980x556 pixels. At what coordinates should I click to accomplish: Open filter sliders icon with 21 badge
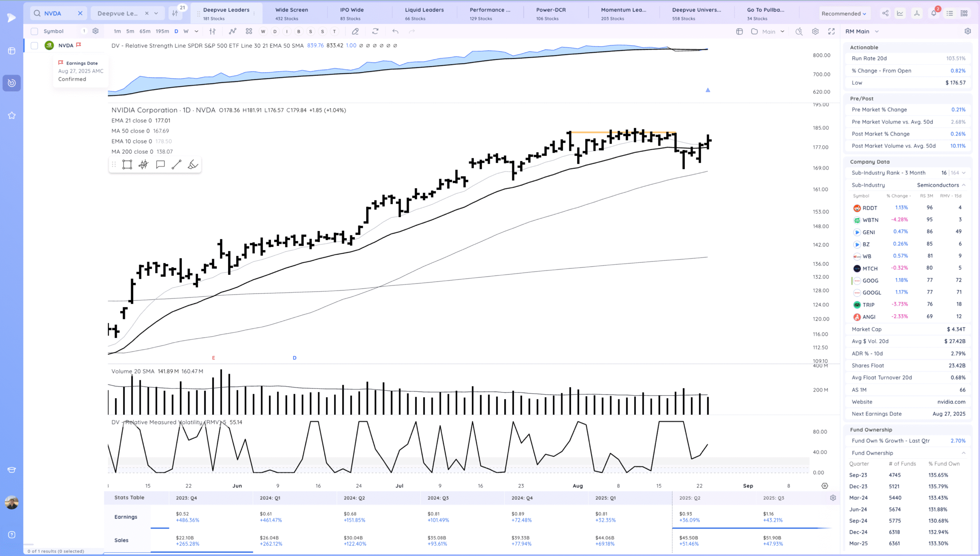[175, 13]
